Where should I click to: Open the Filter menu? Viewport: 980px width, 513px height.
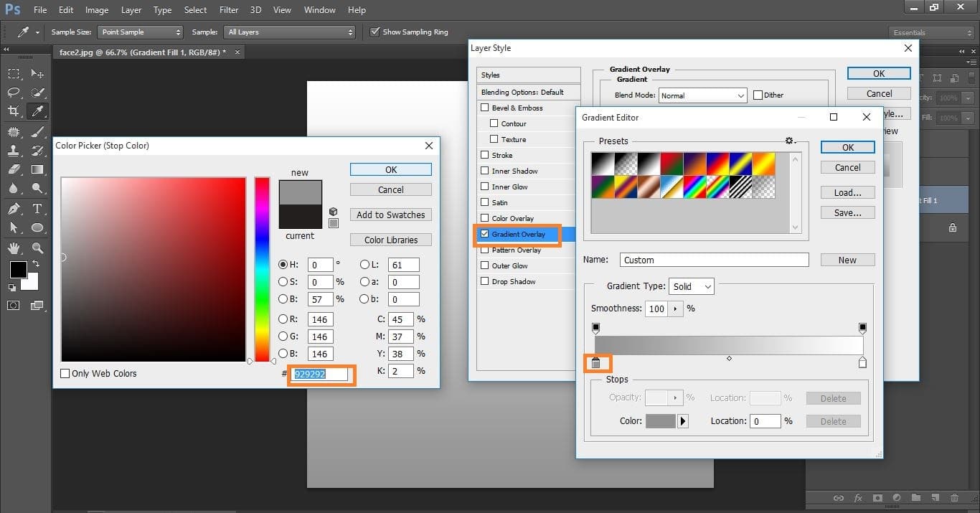229,10
